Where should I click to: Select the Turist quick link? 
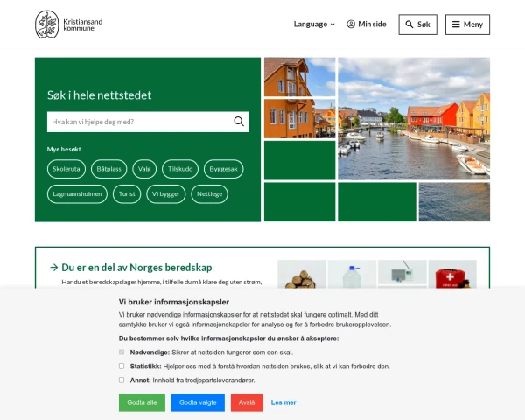click(127, 194)
